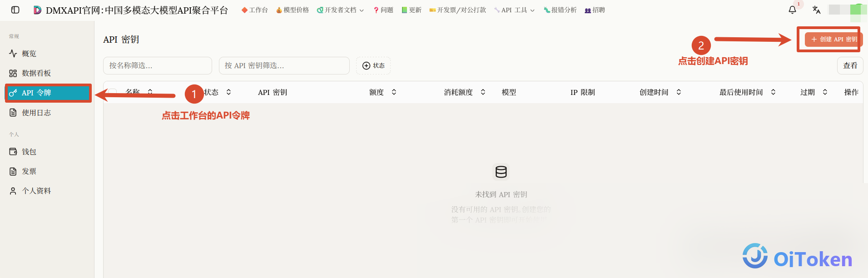868x278 pixels.
Task: Sort by the 消耗额度 column header
Action: coord(465,92)
